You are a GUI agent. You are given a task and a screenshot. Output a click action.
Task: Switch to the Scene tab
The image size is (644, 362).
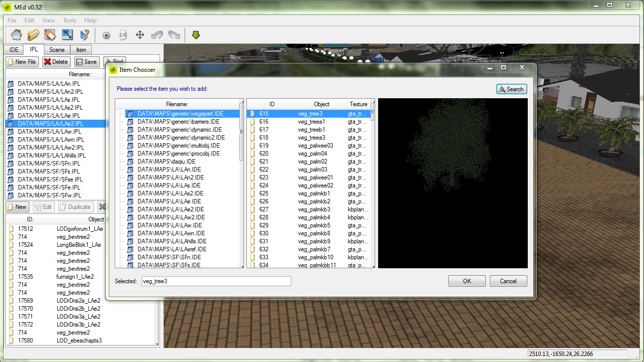(57, 50)
